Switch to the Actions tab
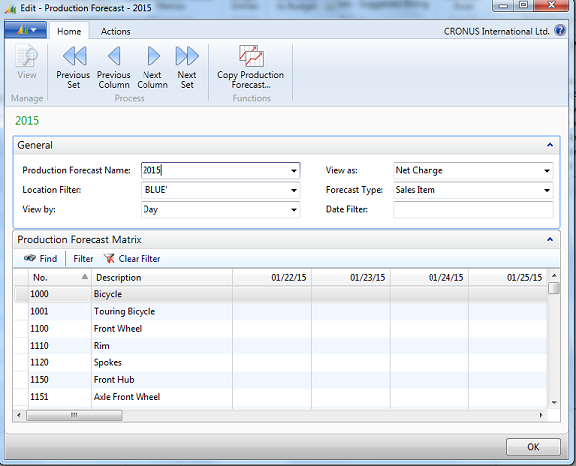 (115, 32)
